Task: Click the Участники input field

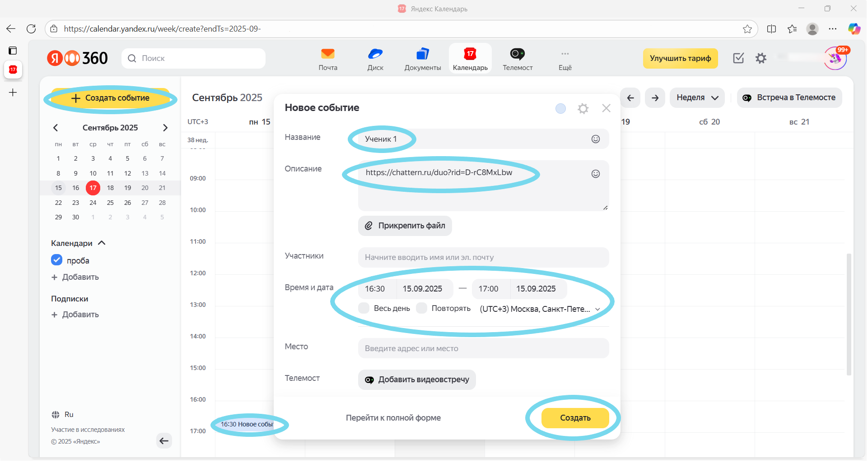Action: pyautogui.click(x=483, y=257)
